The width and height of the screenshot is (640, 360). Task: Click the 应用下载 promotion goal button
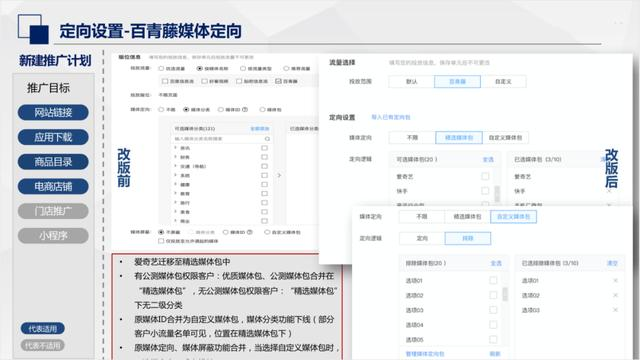click(53, 137)
